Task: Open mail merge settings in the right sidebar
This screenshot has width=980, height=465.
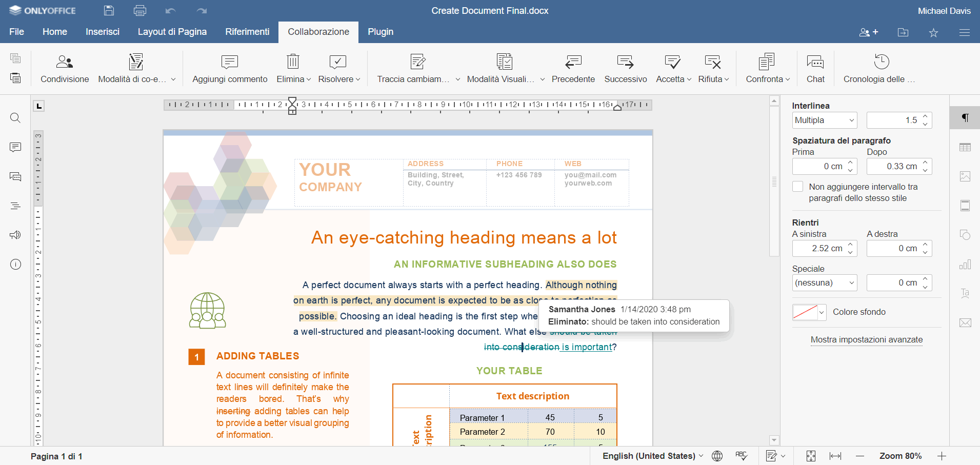Action: click(x=965, y=322)
